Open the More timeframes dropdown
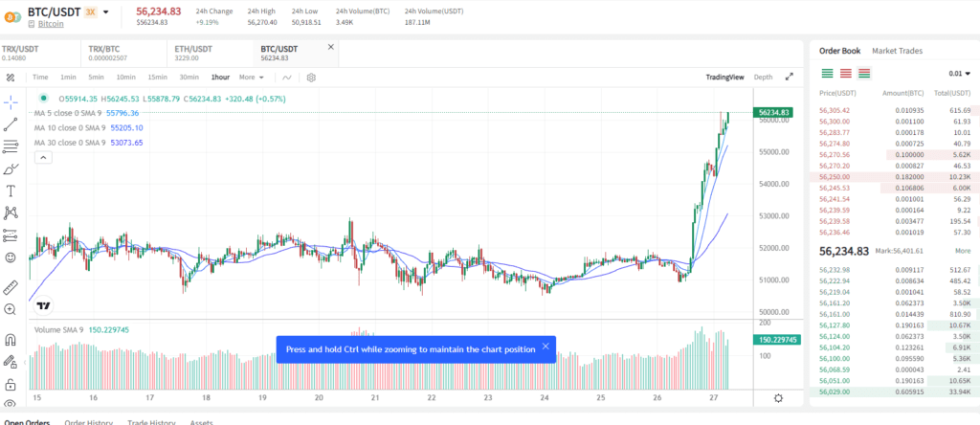 pyautogui.click(x=251, y=77)
